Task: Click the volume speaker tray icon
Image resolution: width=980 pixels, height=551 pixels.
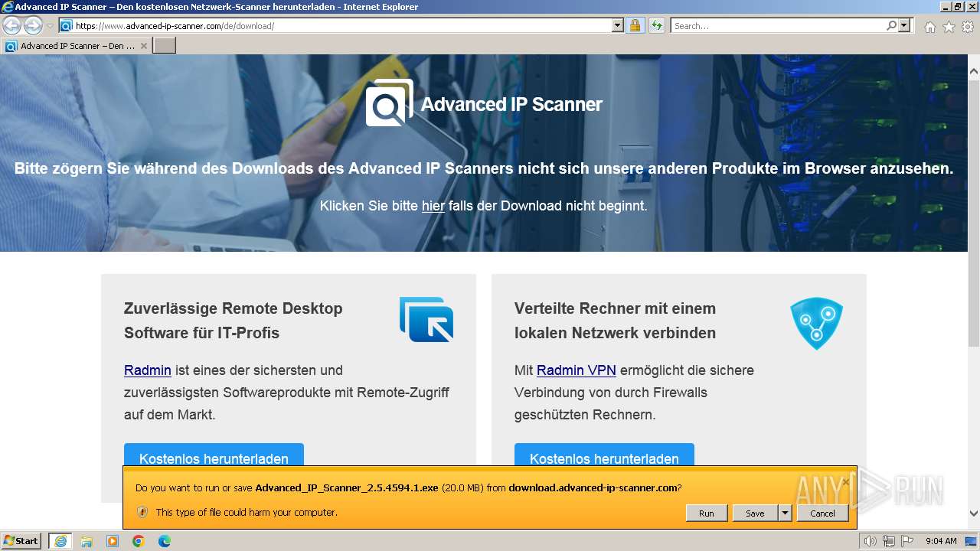Action: click(871, 541)
